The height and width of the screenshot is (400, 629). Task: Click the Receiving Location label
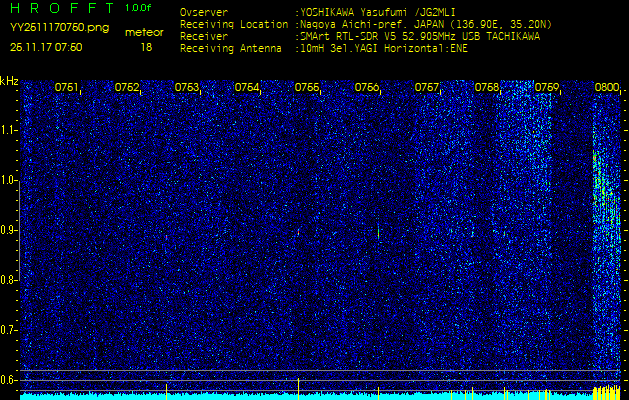[x=234, y=25]
